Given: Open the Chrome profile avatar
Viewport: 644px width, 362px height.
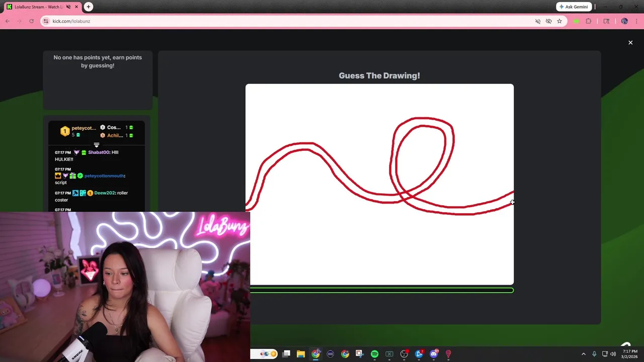Looking at the screenshot, I should pos(624,21).
